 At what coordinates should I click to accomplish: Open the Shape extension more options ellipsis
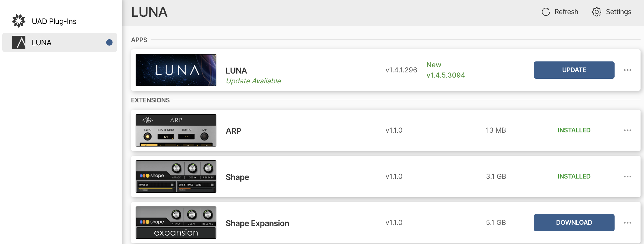point(627,177)
